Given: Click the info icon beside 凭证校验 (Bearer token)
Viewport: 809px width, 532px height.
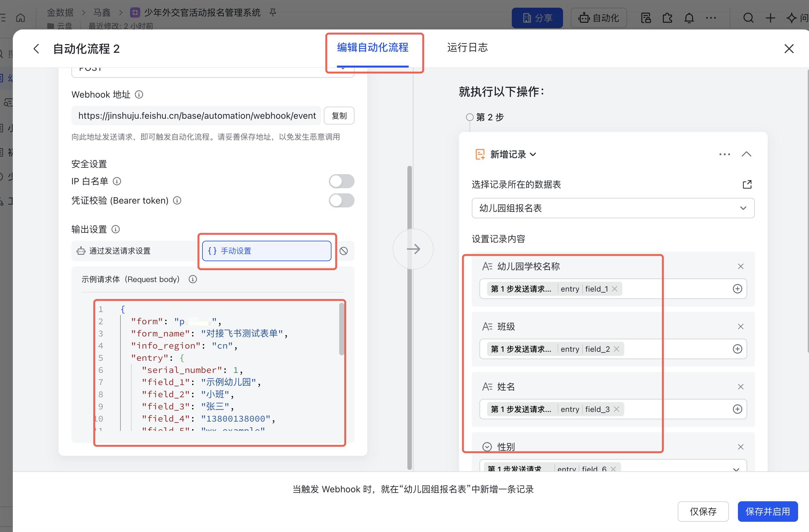Looking at the screenshot, I should point(177,200).
